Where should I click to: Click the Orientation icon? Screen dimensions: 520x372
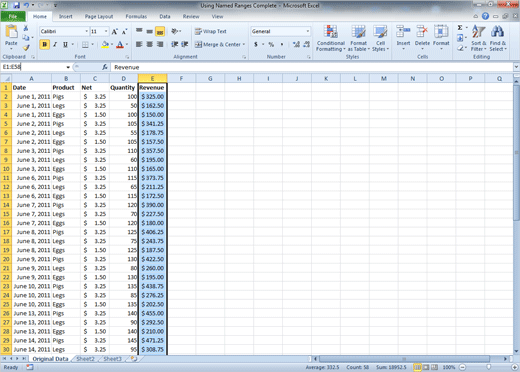[x=175, y=31]
